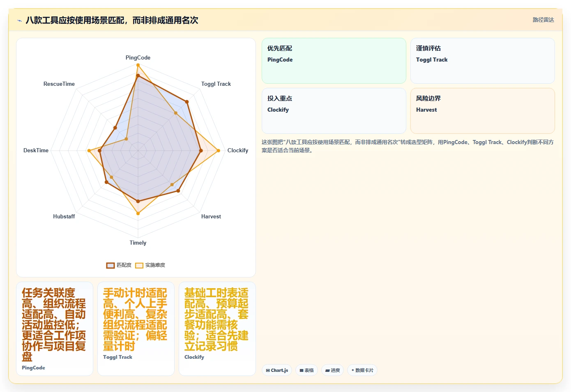Click the Timely radar axis label
The height and width of the screenshot is (392, 571).
[x=138, y=243]
